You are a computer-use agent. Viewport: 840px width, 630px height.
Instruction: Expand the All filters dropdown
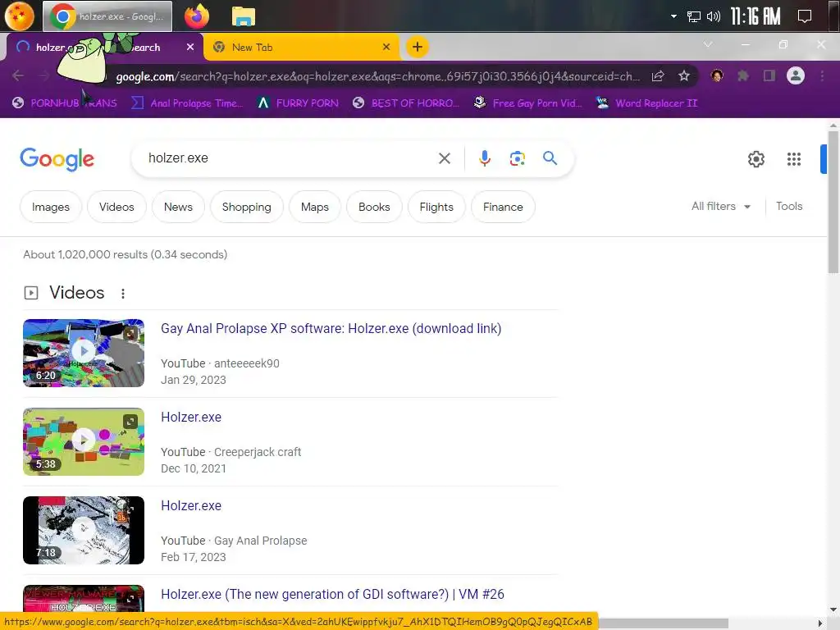click(x=721, y=206)
